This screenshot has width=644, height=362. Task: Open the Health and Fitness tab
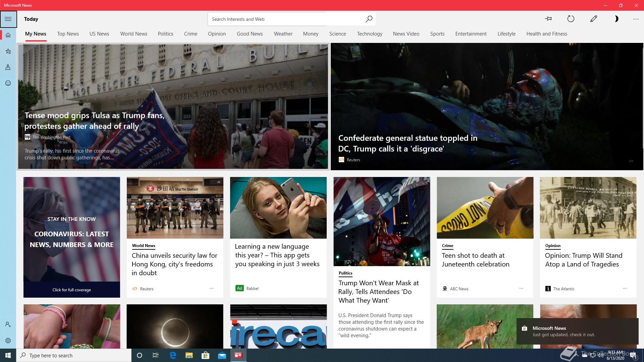coord(547,34)
